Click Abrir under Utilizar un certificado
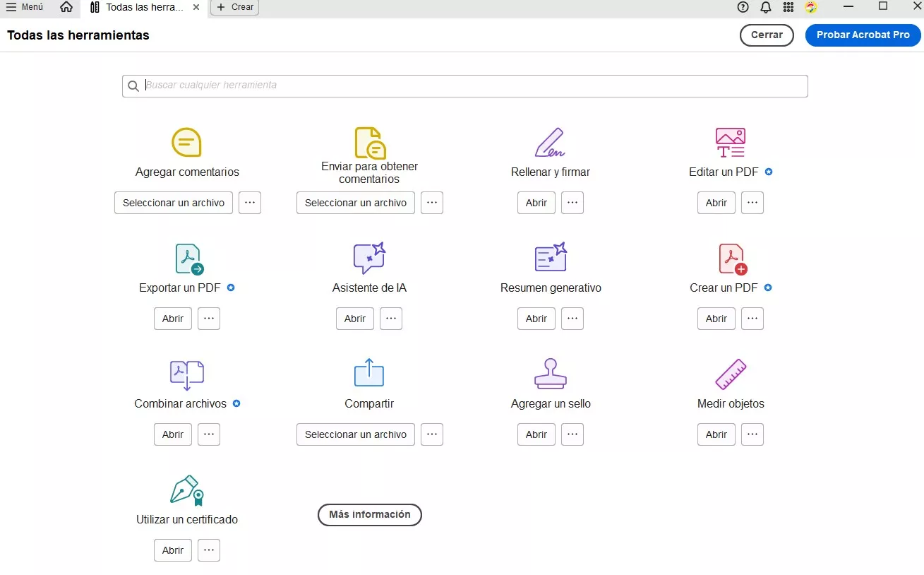 [x=173, y=550]
